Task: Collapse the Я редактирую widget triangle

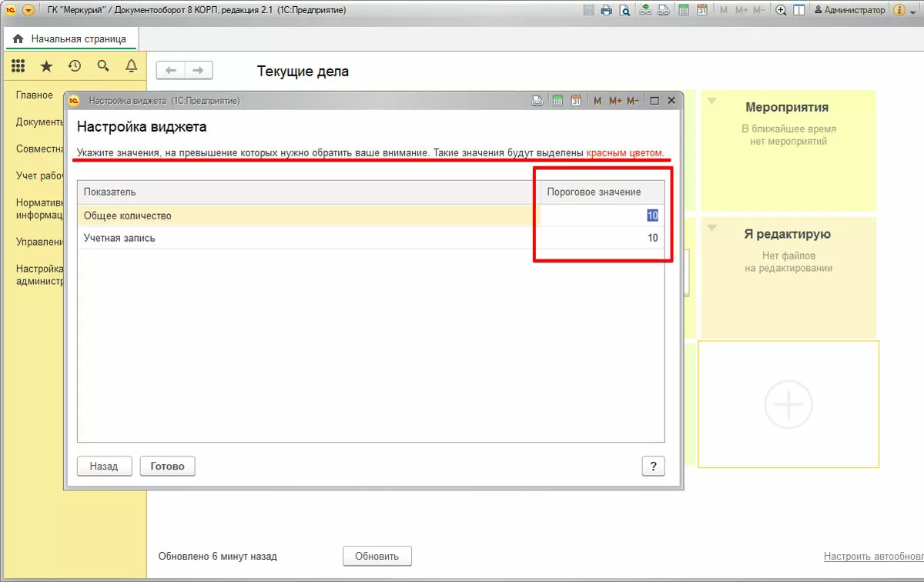Action: (x=711, y=227)
